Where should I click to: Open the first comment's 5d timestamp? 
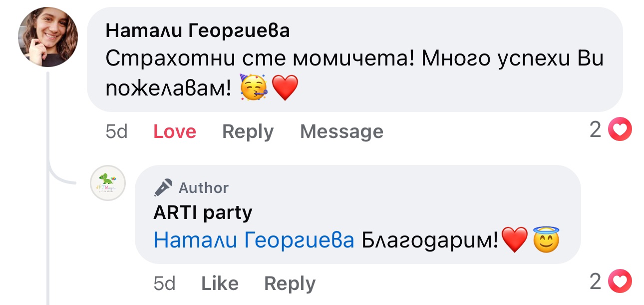[116, 131]
